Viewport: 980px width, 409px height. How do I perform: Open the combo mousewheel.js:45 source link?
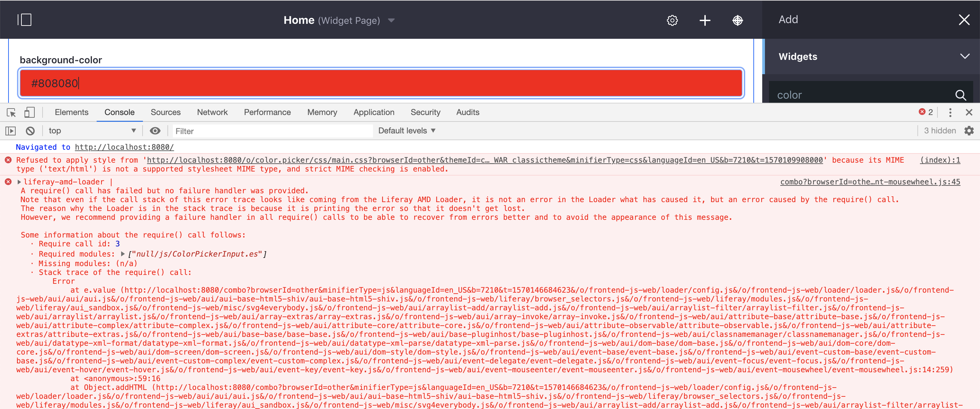tap(870, 182)
